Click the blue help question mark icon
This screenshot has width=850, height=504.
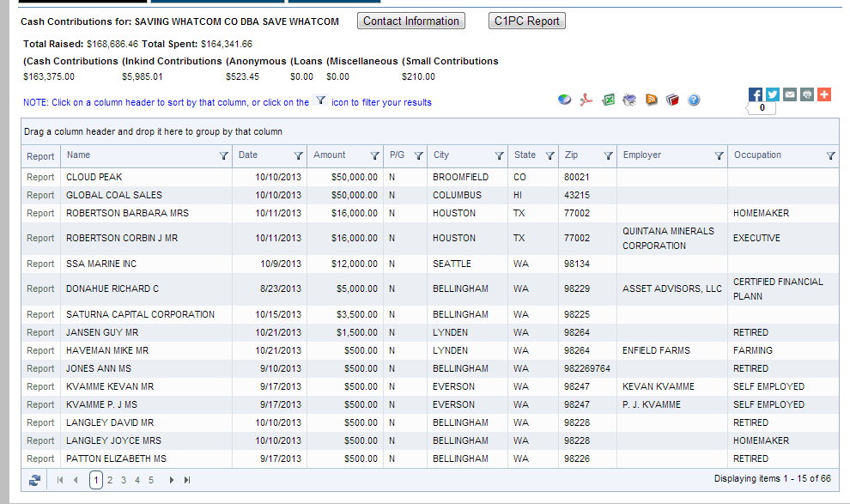coord(694,100)
